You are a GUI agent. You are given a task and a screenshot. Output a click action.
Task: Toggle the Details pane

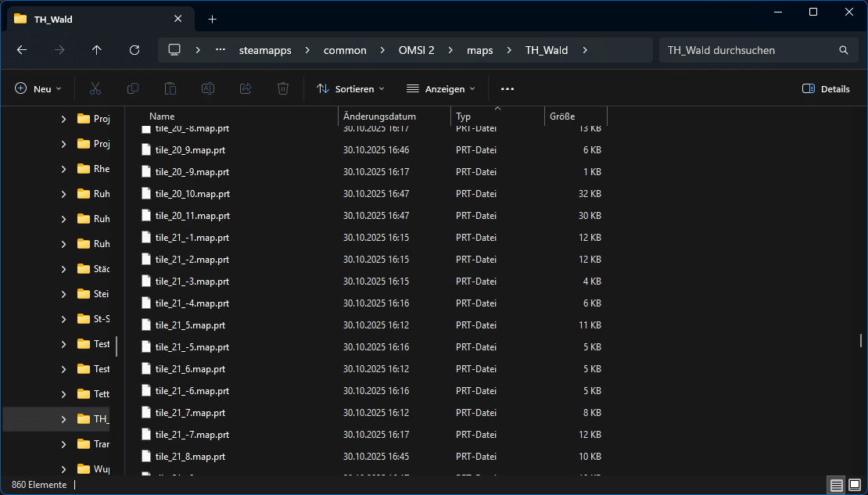click(826, 89)
